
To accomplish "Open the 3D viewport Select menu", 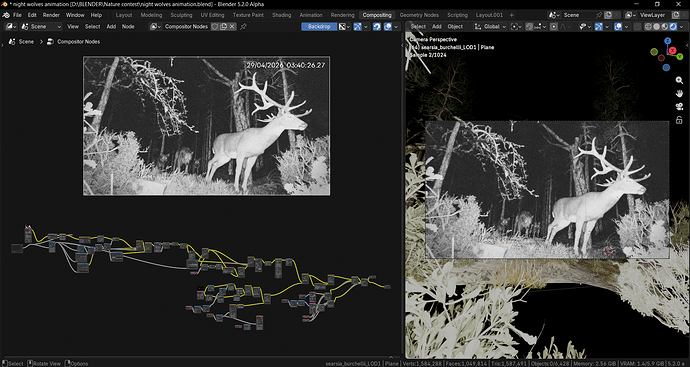I will tap(418, 26).
